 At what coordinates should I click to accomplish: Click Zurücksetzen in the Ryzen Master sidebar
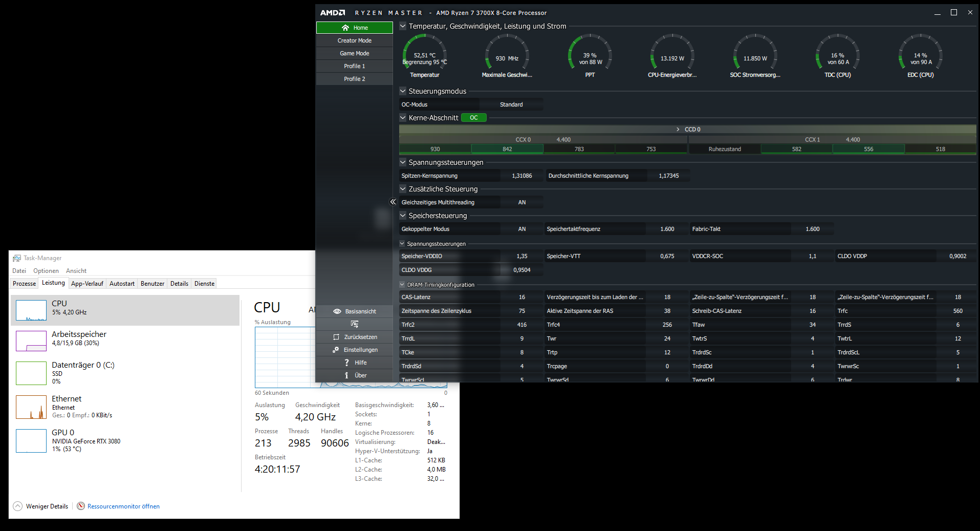[355, 337]
